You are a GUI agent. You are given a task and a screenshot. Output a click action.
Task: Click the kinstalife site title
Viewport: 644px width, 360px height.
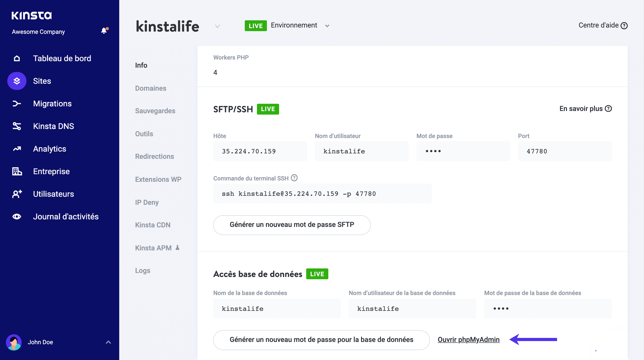click(x=167, y=26)
